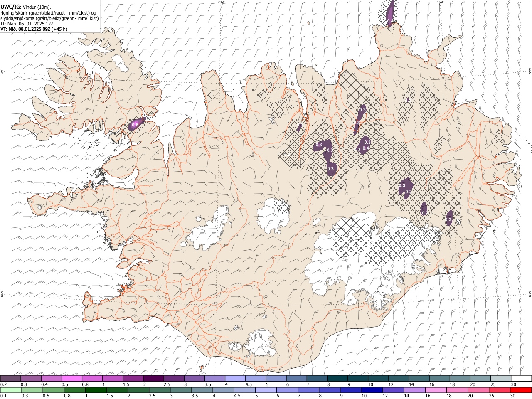Image resolution: width=532 pixels, height=399 pixels.
Task: Click the 7 blue swatch in lower legend row
Action: pyautogui.click(x=308, y=390)
